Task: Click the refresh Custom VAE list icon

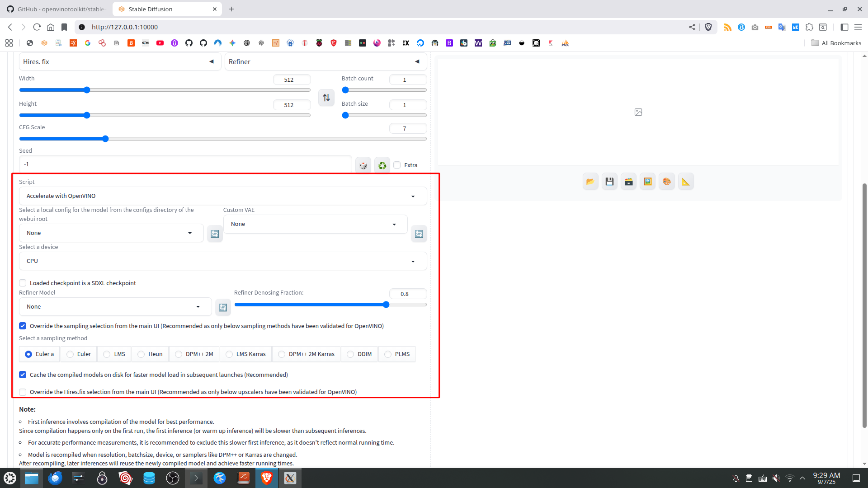Action: pyautogui.click(x=419, y=234)
